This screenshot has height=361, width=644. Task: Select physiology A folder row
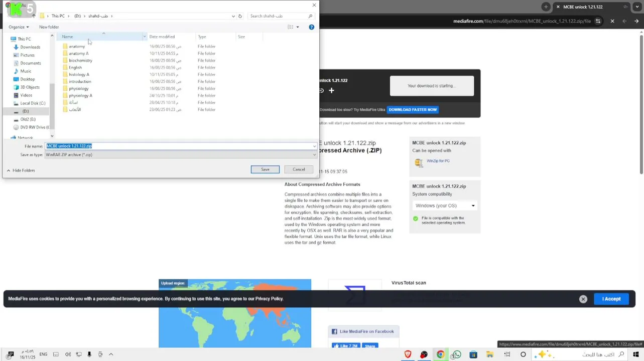(x=80, y=95)
